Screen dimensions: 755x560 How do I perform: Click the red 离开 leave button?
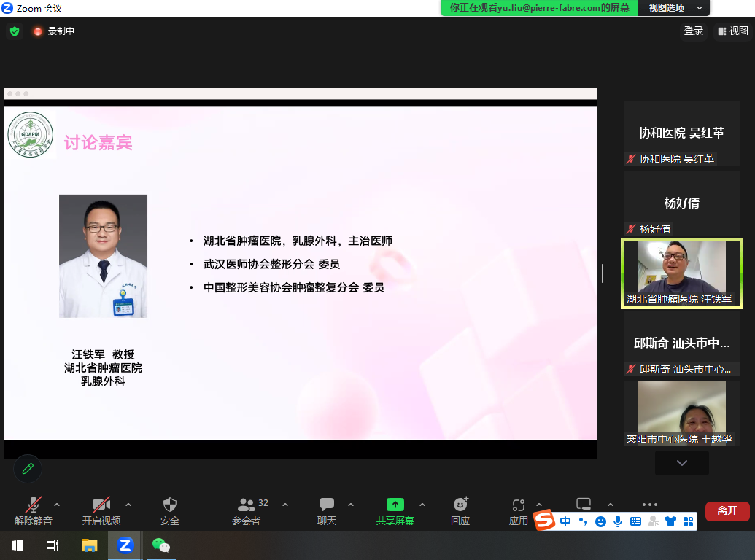(727, 510)
